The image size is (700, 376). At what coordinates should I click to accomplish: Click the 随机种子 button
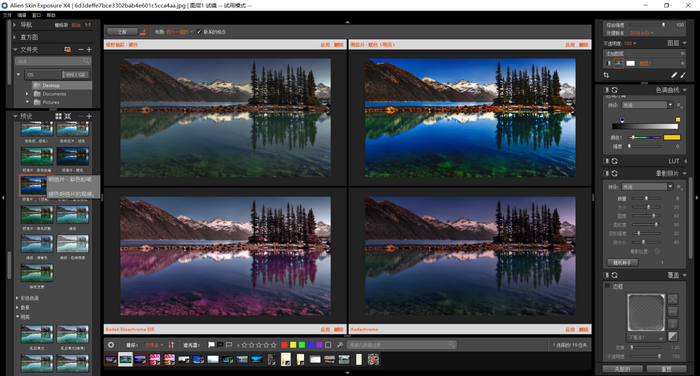coord(622,262)
